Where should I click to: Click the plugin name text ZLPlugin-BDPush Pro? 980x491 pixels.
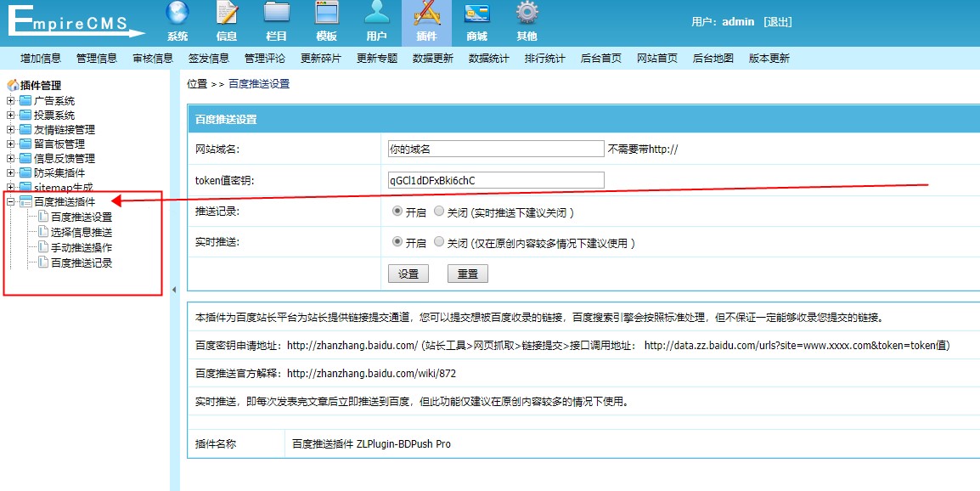tap(403, 444)
